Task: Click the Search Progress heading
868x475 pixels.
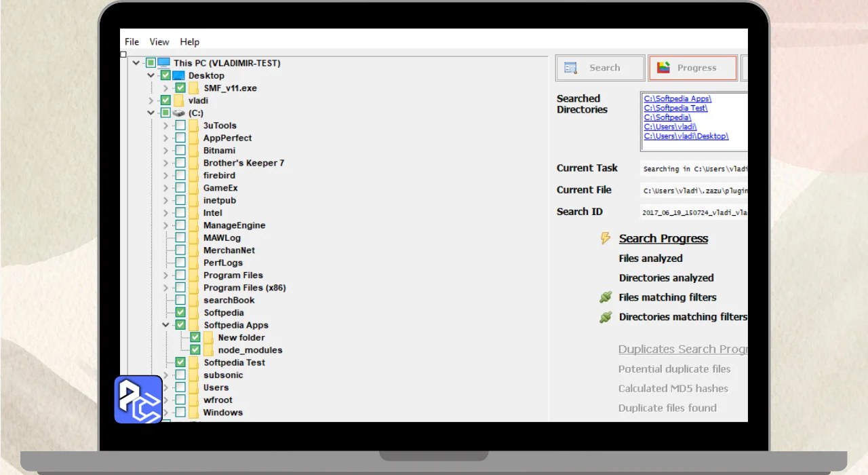Action: 663,238
